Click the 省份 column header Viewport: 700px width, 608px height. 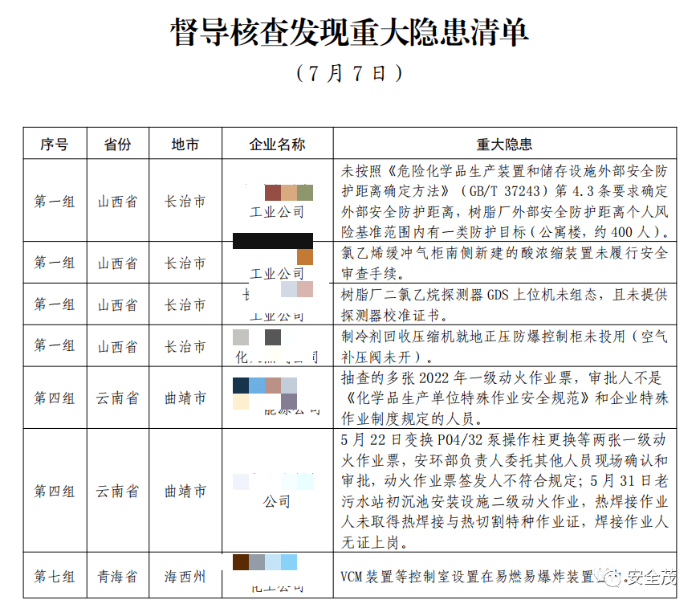pos(117,145)
